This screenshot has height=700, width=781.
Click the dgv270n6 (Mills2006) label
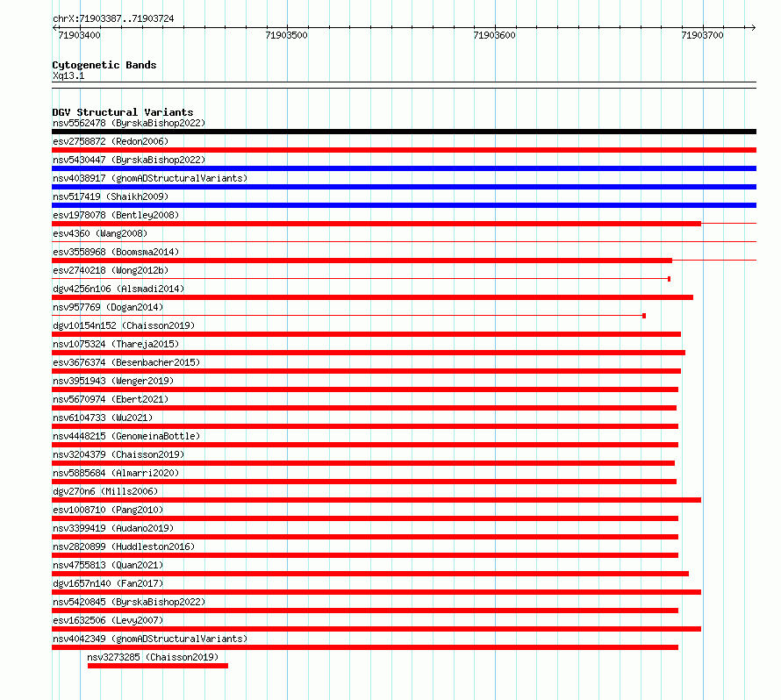[105, 491]
